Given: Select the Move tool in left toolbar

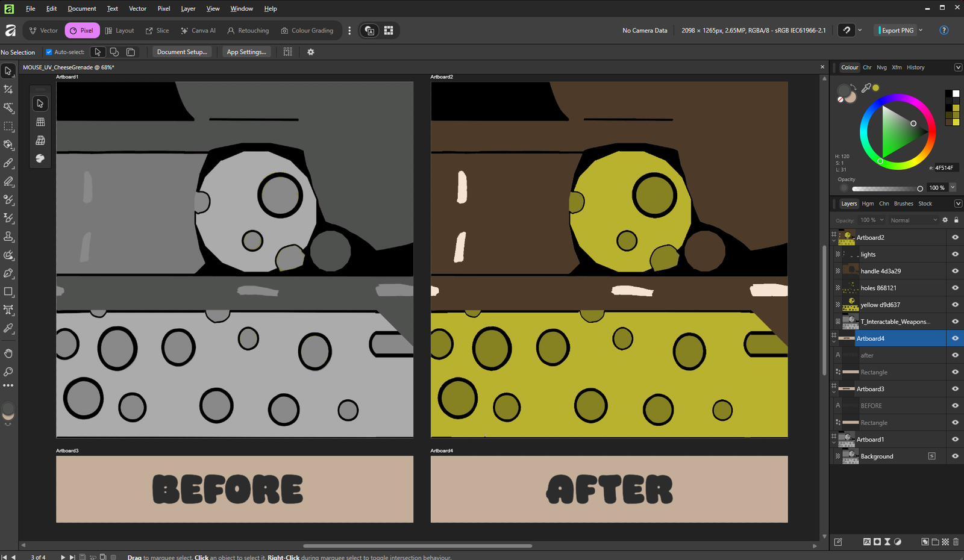Looking at the screenshot, I should pos(8,71).
